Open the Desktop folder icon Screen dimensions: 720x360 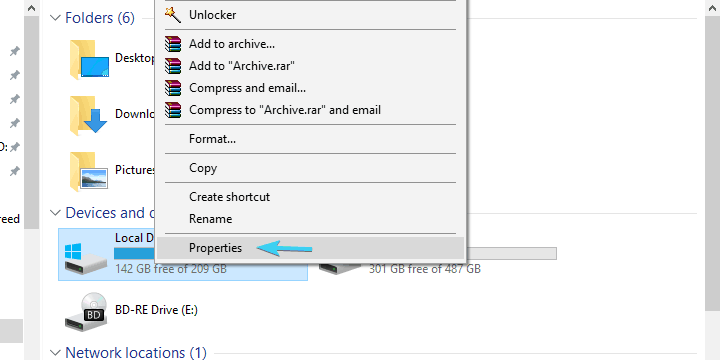point(90,60)
